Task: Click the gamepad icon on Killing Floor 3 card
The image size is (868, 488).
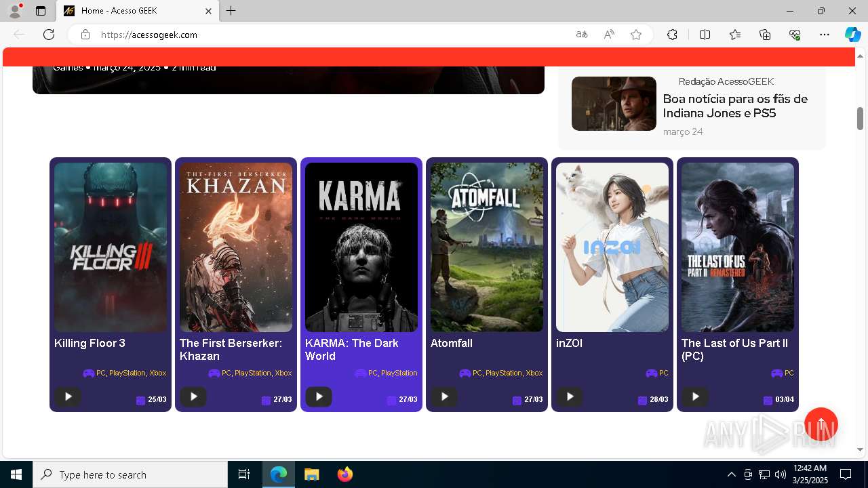Action: point(88,373)
